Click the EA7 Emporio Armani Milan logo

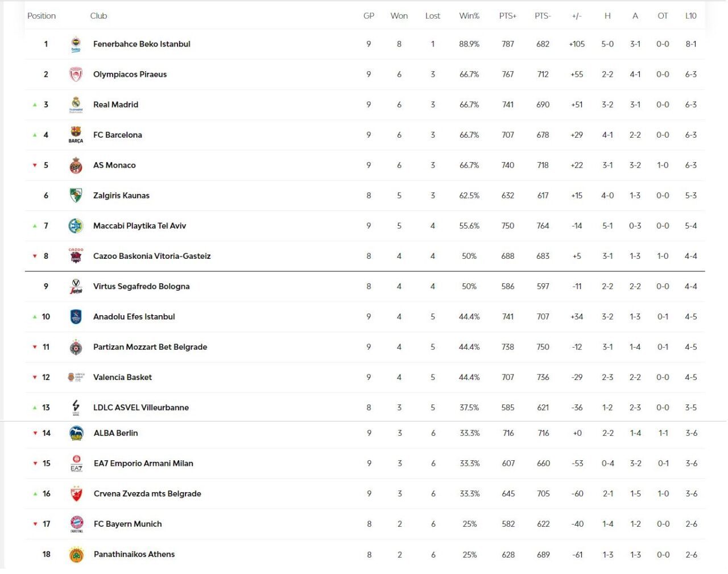[x=76, y=464]
